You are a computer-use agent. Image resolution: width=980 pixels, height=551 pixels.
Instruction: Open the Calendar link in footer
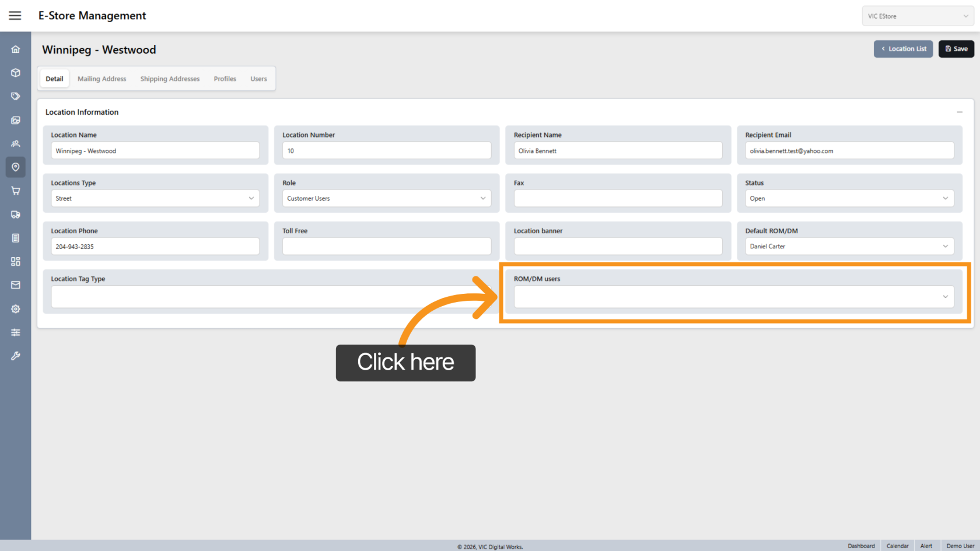tap(897, 546)
